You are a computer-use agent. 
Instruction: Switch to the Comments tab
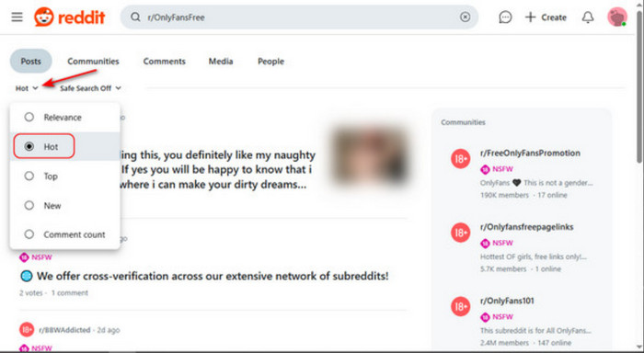pos(165,62)
